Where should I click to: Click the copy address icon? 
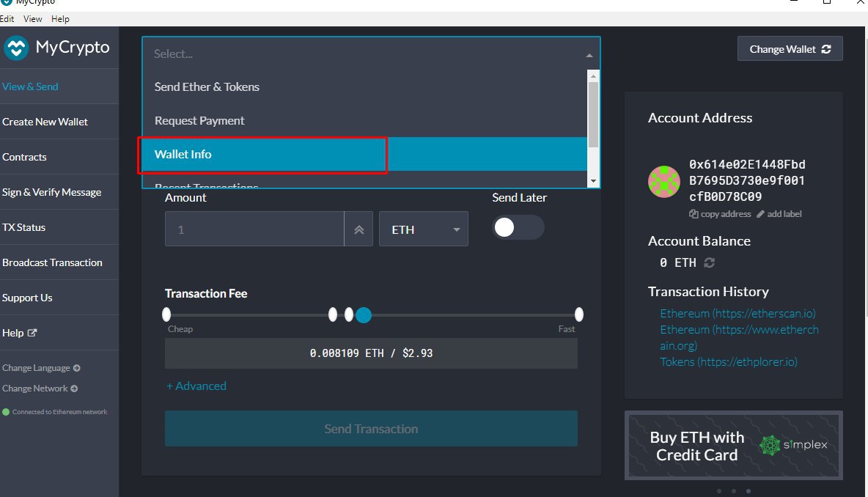click(693, 214)
